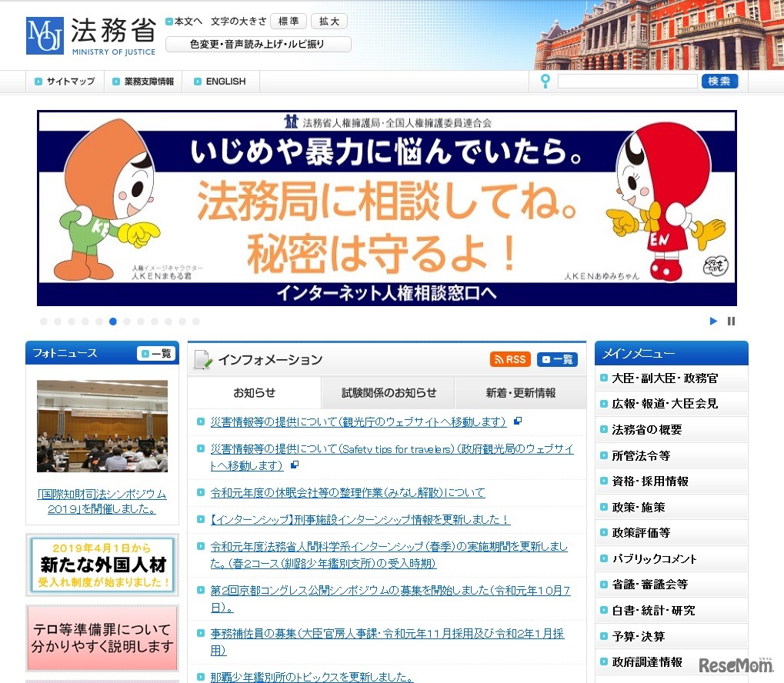The height and width of the screenshot is (683, 784).
Task: Open 政策評価等 menu item
Action: [672, 533]
